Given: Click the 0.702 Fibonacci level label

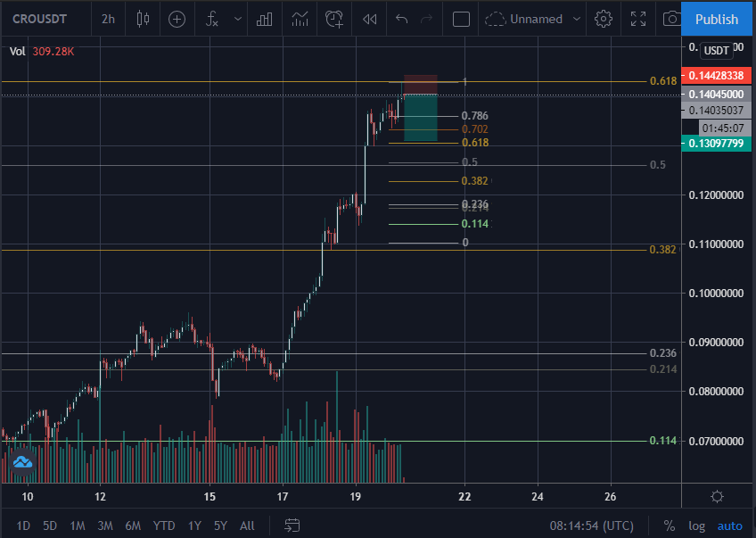Looking at the screenshot, I should (x=475, y=129).
